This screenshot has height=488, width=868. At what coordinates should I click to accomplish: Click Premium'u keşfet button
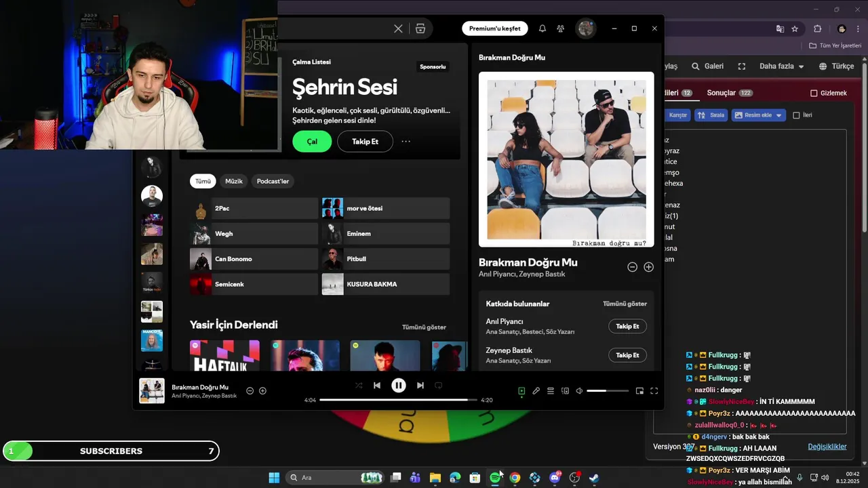[x=494, y=28]
